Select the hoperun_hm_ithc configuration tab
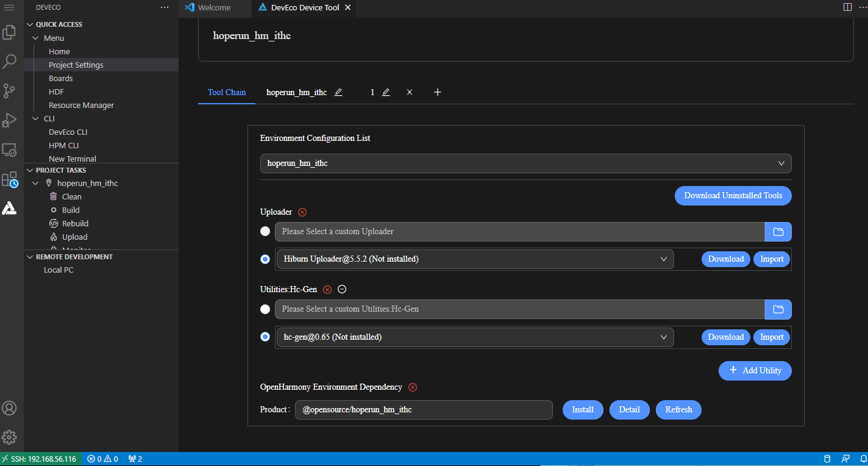Screen dimensions: 868x466 pos(297,92)
